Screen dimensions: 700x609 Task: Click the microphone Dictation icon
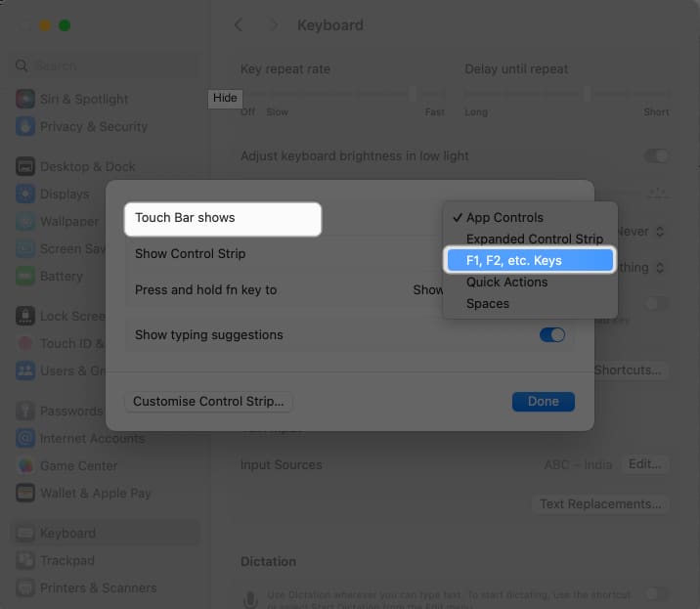pyautogui.click(x=250, y=599)
